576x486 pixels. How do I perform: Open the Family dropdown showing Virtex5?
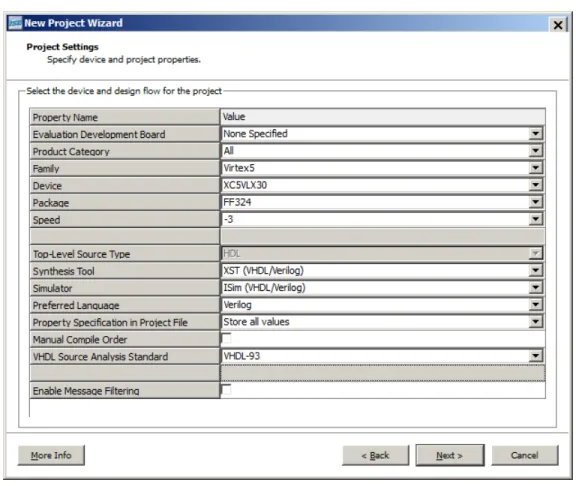click(536, 168)
